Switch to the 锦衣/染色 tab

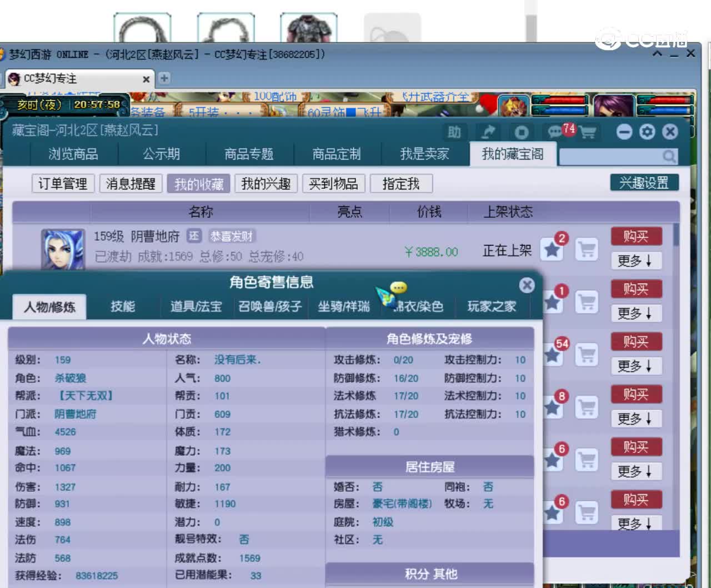(x=418, y=306)
